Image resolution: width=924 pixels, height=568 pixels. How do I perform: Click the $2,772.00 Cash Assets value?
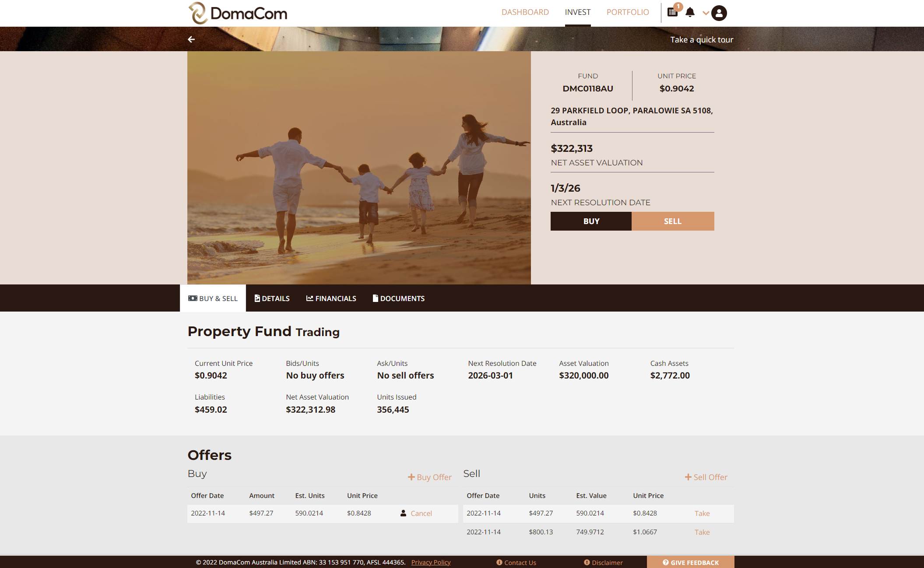pos(670,375)
